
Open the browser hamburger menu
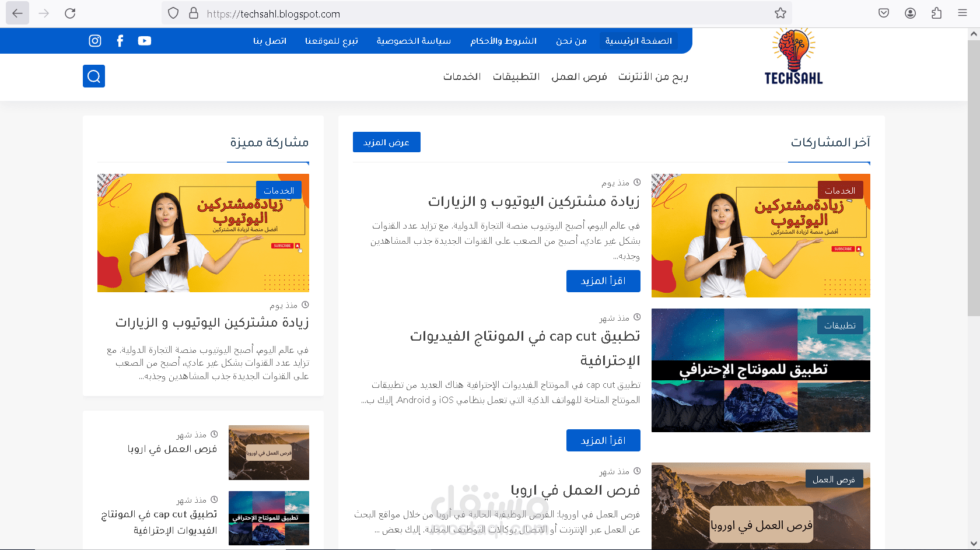(x=963, y=13)
